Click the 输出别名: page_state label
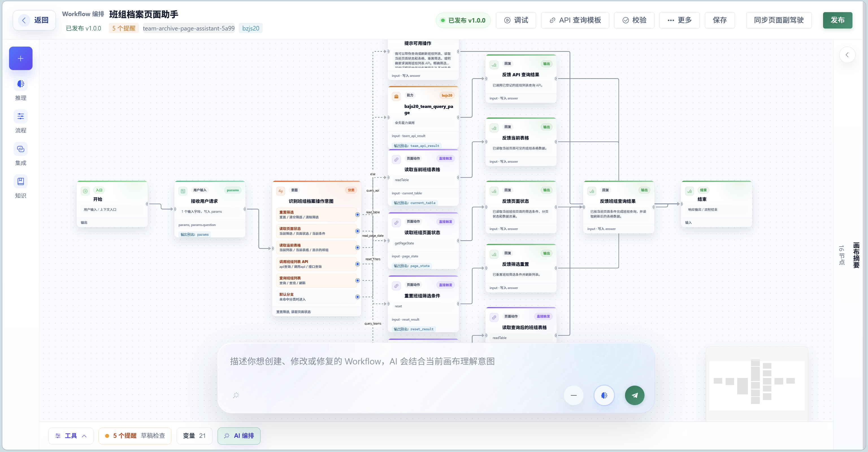Screen dimensions: 868x452 (x=412, y=266)
